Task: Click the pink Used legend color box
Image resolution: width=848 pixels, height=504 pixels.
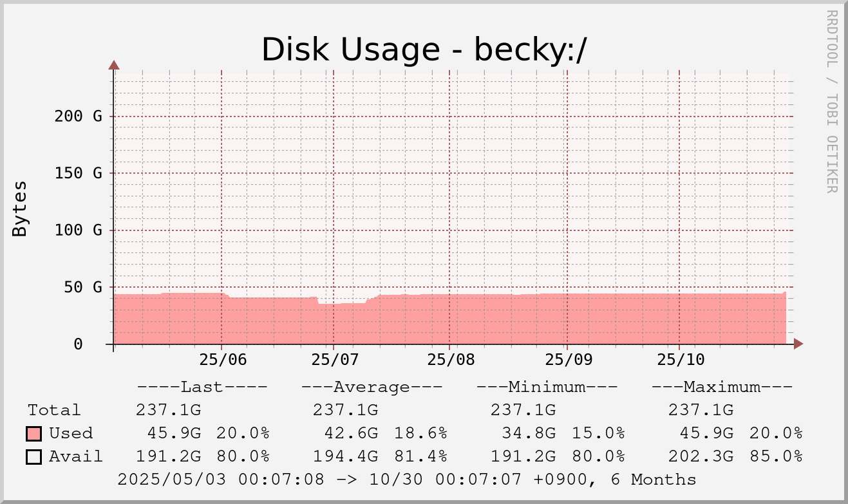Action: [x=34, y=433]
